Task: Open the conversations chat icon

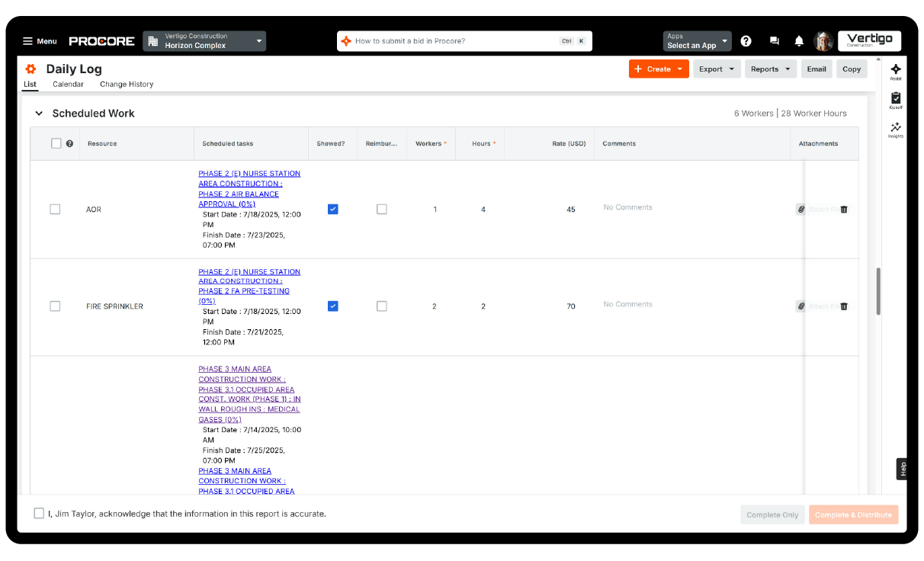Action: point(775,41)
